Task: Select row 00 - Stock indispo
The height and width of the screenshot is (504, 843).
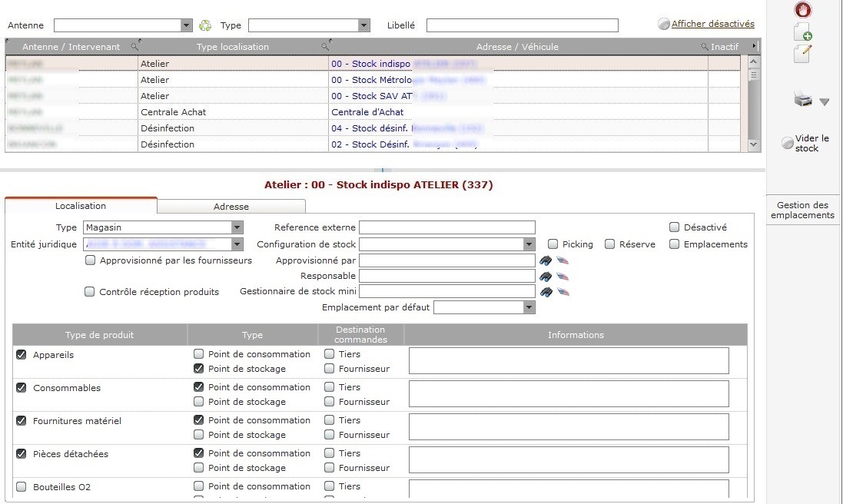Action: tap(373, 64)
